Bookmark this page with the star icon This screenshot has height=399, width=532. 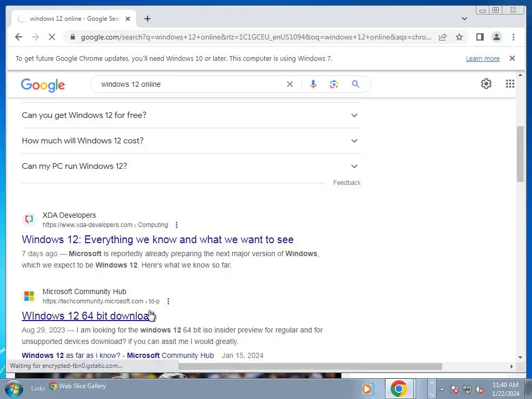point(459,37)
